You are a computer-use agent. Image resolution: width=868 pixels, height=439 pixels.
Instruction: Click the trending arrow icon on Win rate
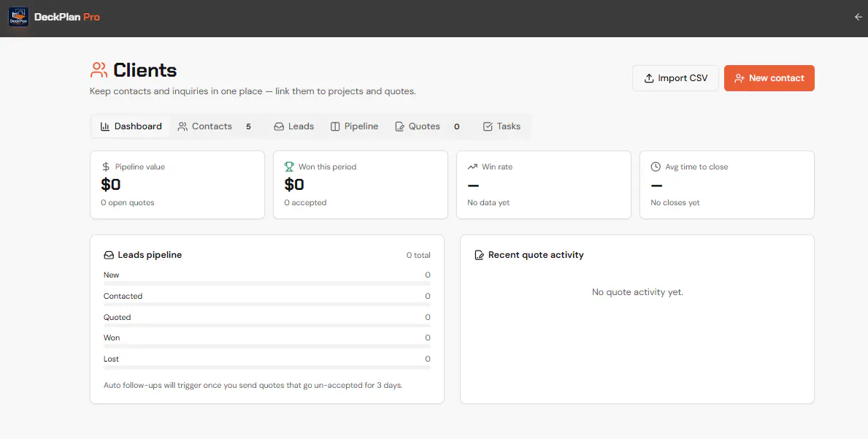click(x=472, y=167)
